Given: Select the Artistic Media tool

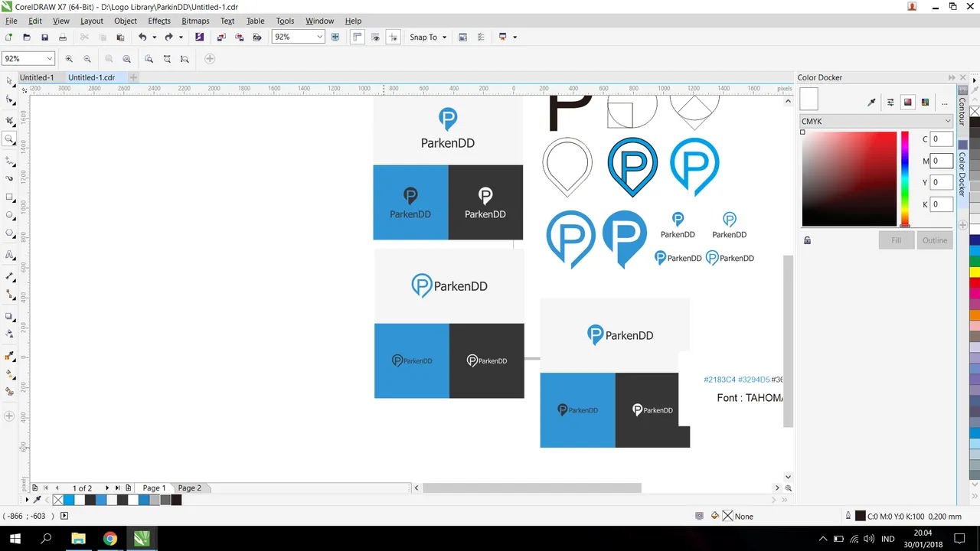Looking at the screenshot, I should point(9,178).
